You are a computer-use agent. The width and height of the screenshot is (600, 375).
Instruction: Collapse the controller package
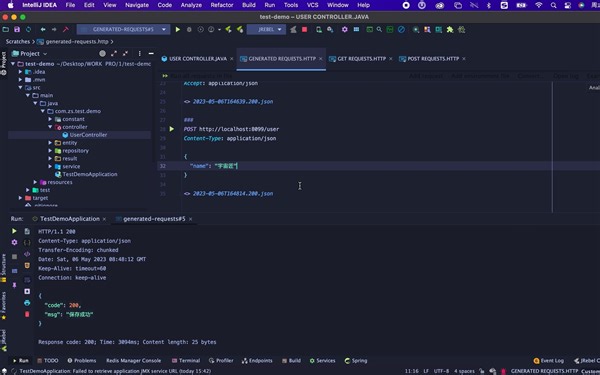pyautogui.click(x=50, y=127)
